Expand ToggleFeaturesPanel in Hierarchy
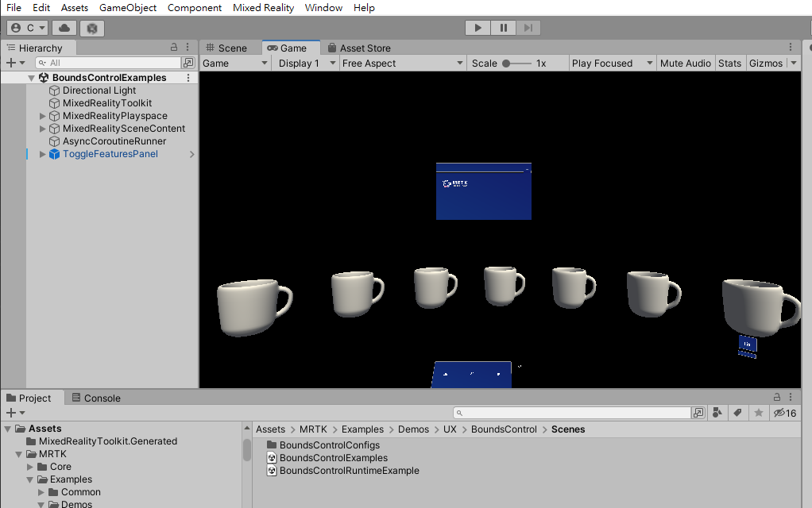812x508 pixels. pyautogui.click(x=42, y=154)
